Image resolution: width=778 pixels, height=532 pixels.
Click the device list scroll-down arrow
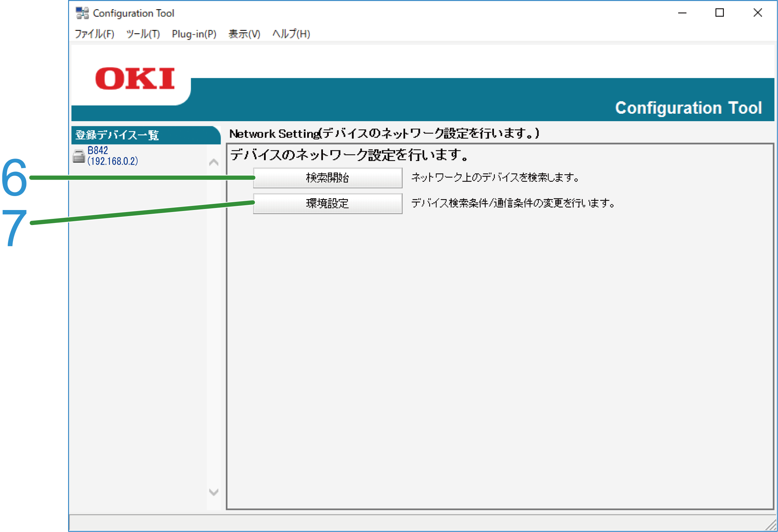point(214,492)
